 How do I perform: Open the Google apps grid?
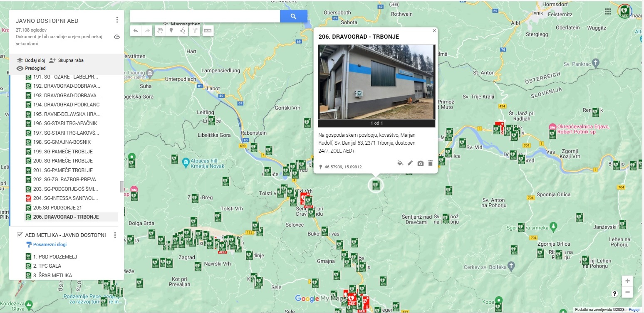coord(608,11)
